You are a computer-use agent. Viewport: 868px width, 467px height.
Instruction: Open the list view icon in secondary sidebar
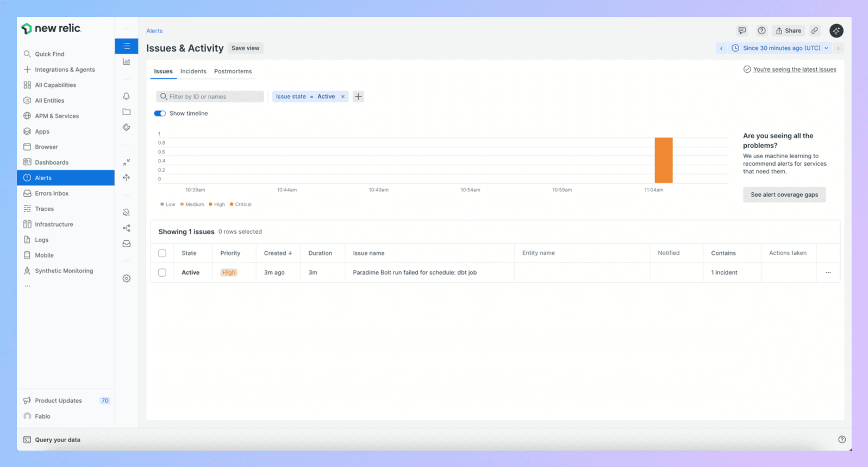[127, 46]
